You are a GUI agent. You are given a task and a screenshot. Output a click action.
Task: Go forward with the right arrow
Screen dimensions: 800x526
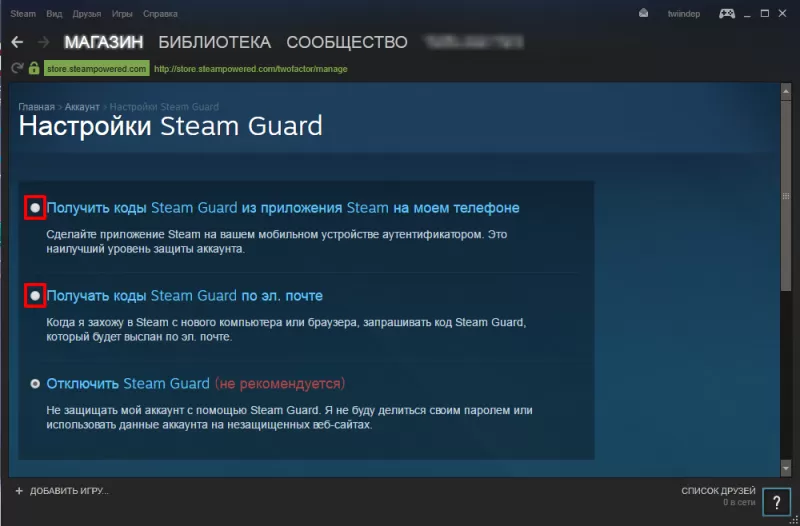[x=44, y=42]
